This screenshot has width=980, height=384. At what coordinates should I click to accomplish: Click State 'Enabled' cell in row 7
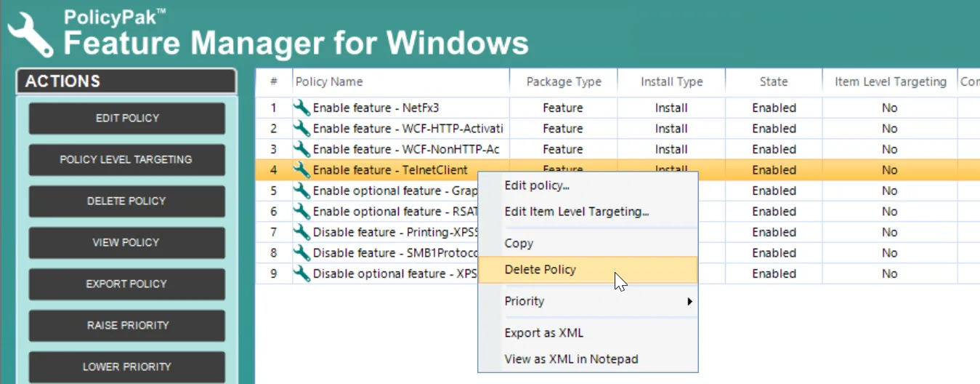tap(774, 232)
